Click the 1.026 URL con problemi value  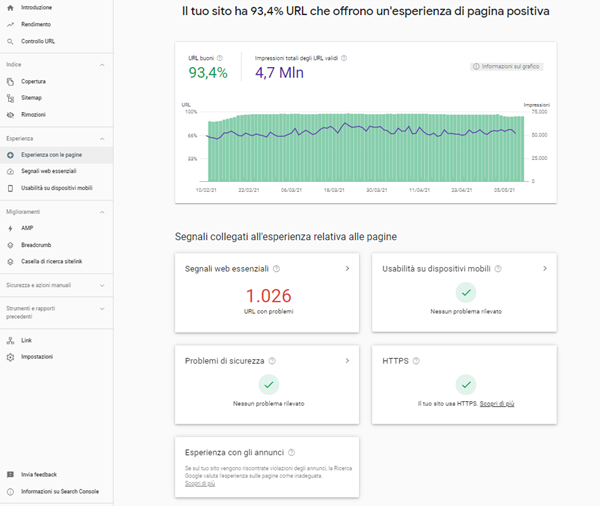point(269,296)
